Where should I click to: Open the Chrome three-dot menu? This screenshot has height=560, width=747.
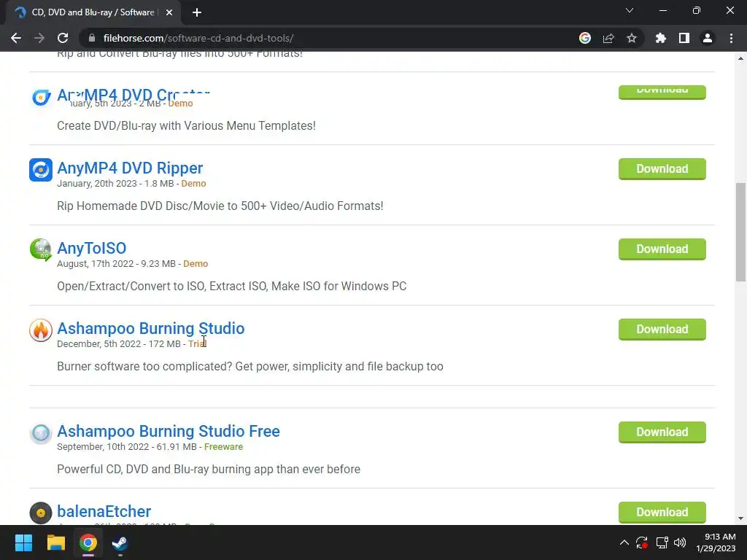731,38
